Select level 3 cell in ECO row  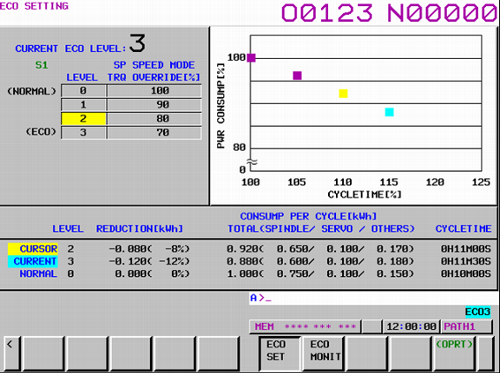click(x=83, y=133)
